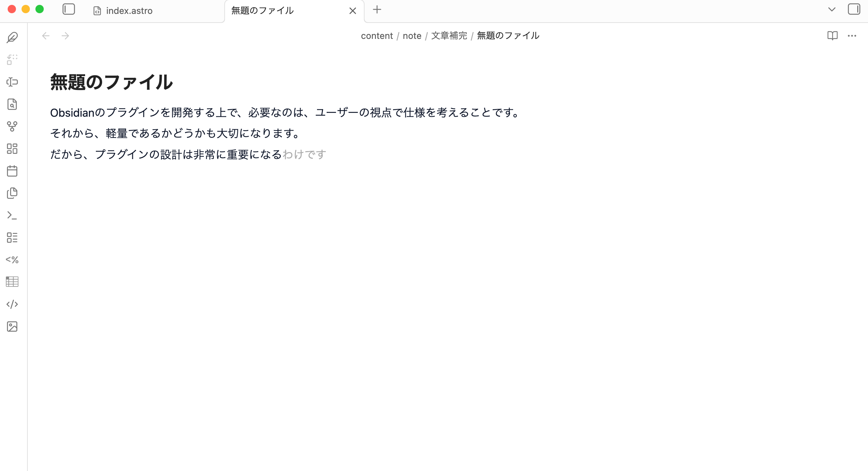The width and height of the screenshot is (868, 471).
Task: Click the line starting with Obsidianのプラグイン
Action: click(285, 113)
